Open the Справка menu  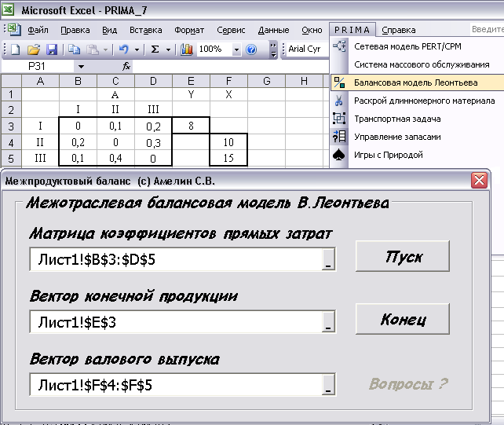(399, 30)
